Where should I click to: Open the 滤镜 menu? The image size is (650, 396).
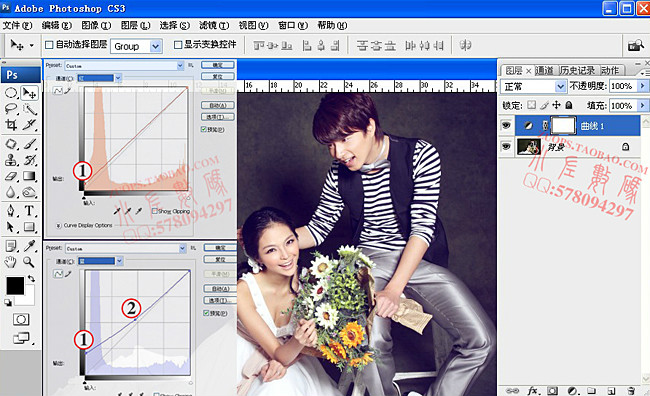tap(214, 26)
